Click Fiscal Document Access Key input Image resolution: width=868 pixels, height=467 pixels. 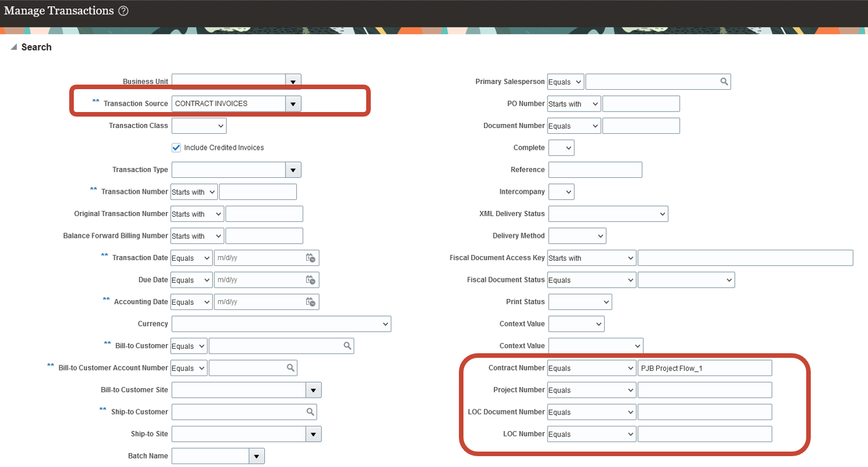(x=746, y=258)
